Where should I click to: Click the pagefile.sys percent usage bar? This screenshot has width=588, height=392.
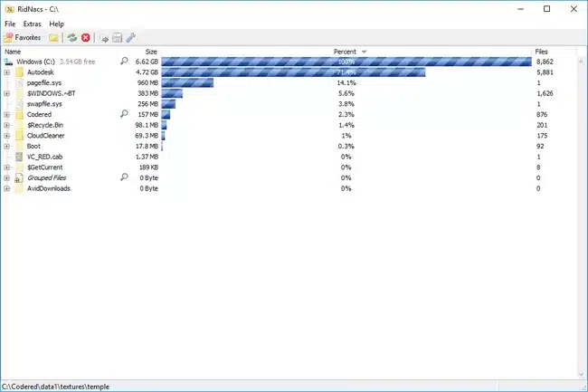click(x=187, y=82)
